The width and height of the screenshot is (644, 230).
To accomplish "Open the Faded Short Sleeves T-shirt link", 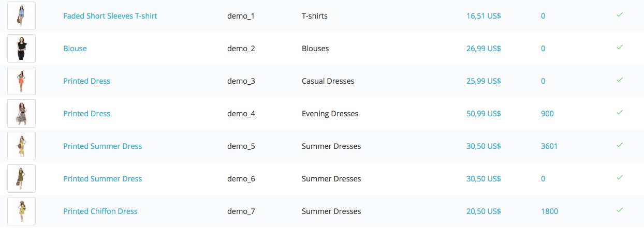I will [110, 16].
